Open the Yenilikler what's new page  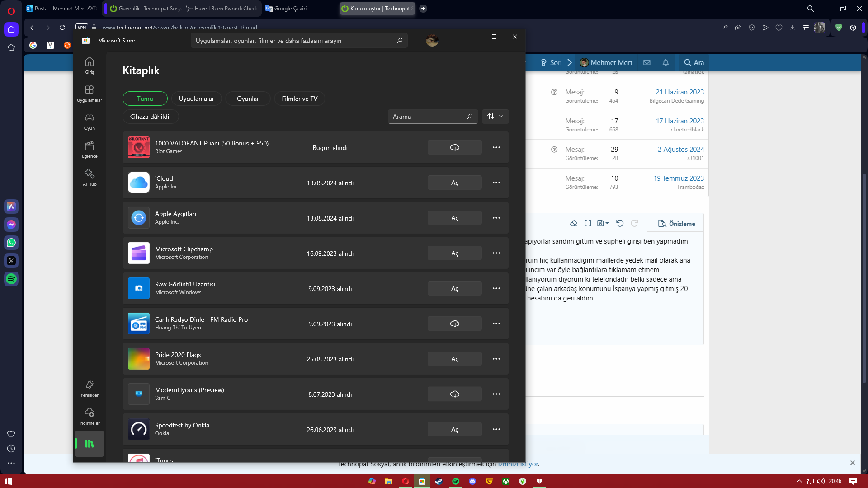[x=90, y=388]
